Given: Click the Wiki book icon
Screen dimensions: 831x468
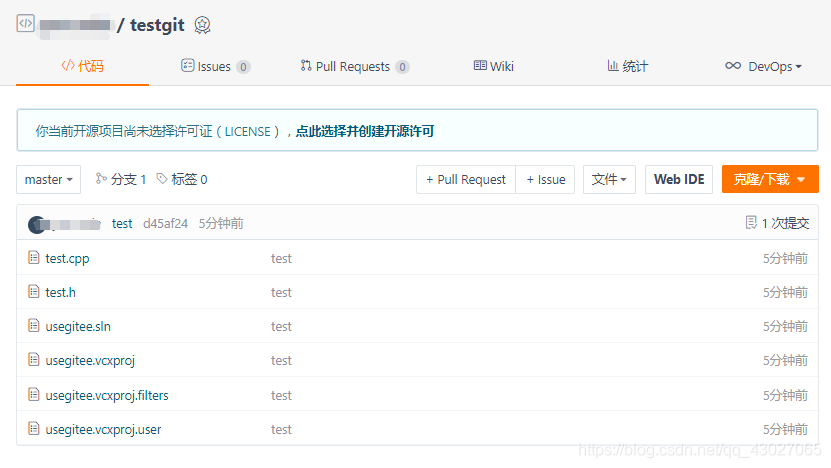Looking at the screenshot, I should 480,66.
